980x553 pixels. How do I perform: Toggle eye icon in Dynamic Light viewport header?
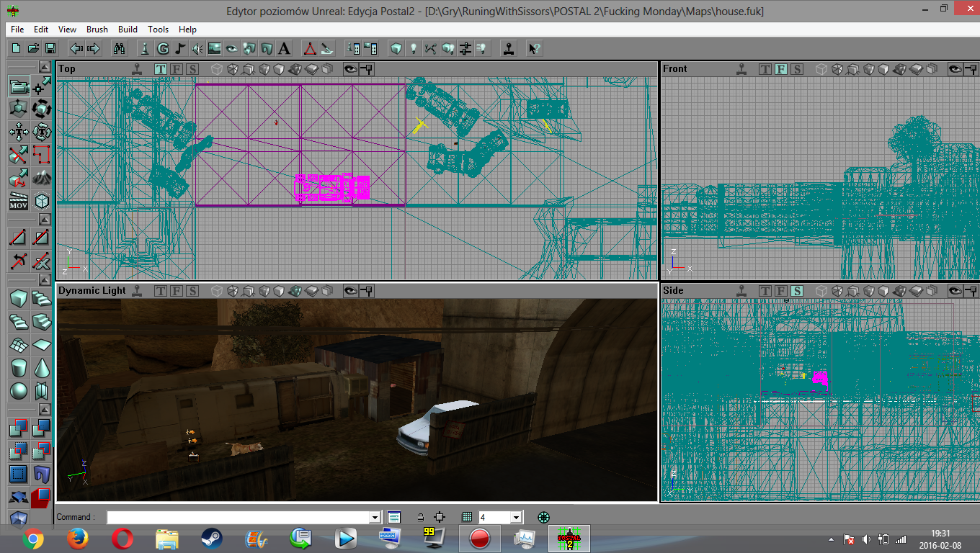click(350, 291)
